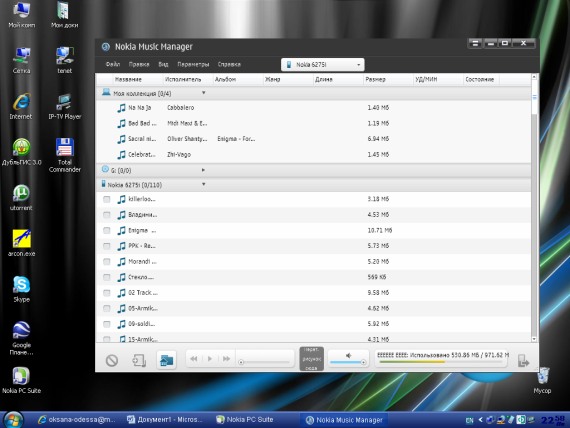Open the Параметры menu
Screen dimensions: 570x428
click(x=193, y=64)
